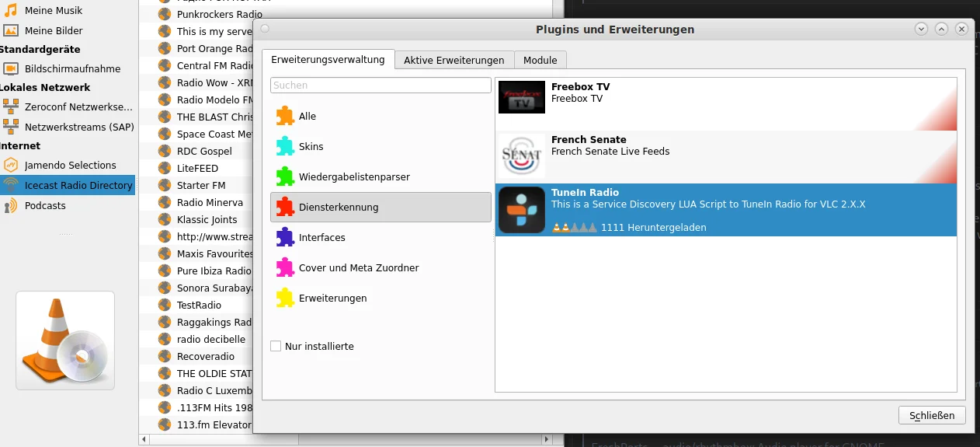Open the Aktive Erweiterungen tab
980x447 pixels.
[x=454, y=60]
